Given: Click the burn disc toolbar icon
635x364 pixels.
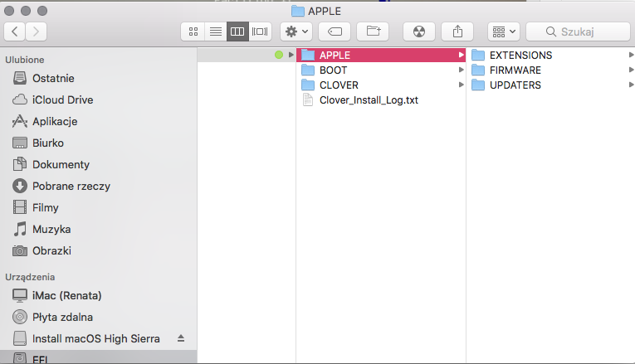Looking at the screenshot, I should coord(419,32).
